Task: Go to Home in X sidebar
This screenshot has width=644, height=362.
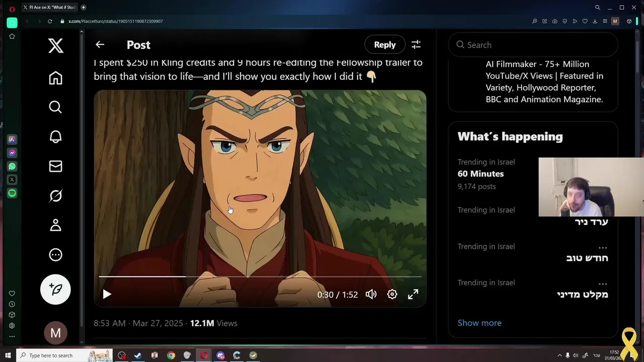Action: pyautogui.click(x=56, y=78)
